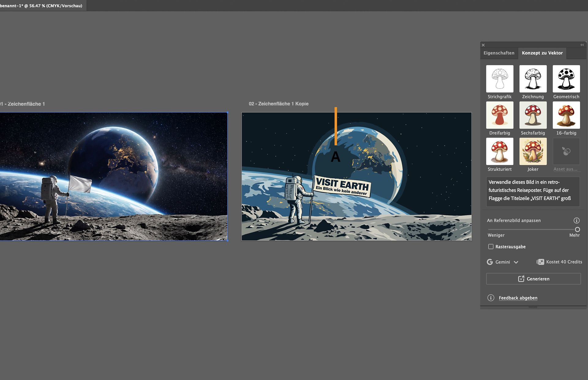Switch to the Konzept zu Vektor tab
588x380 pixels.
(542, 53)
